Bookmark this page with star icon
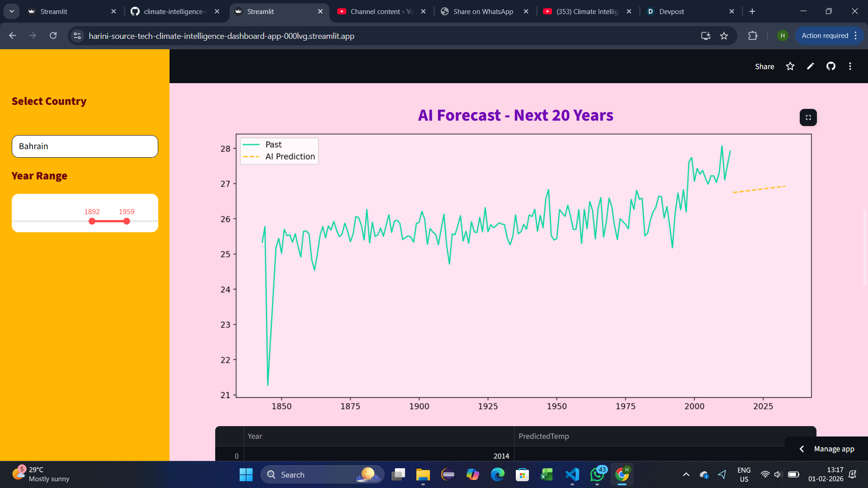This screenshot has height=488, width=868. 724,36
